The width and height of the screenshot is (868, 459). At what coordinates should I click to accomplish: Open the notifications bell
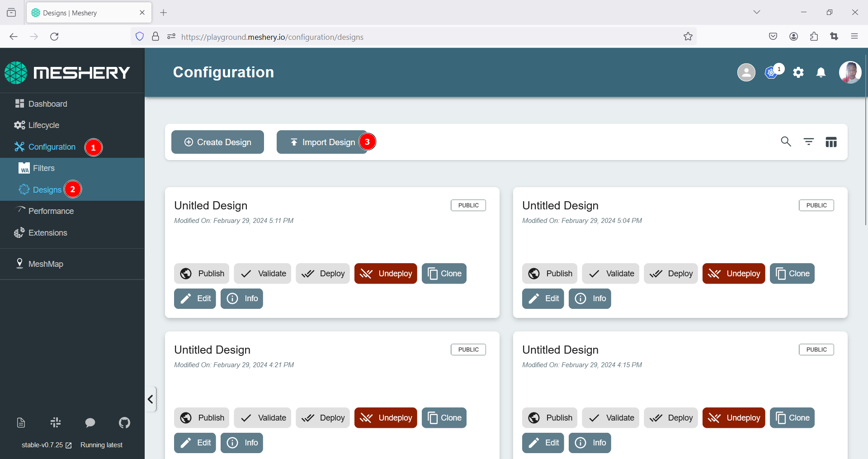pyautogui.click(x=821, y=72)
